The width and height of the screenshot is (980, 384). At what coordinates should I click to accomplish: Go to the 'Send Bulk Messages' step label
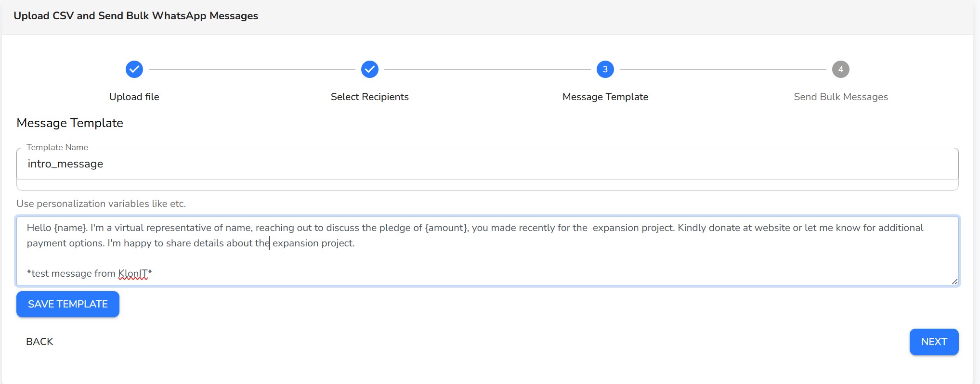click(x=840, y=97)
